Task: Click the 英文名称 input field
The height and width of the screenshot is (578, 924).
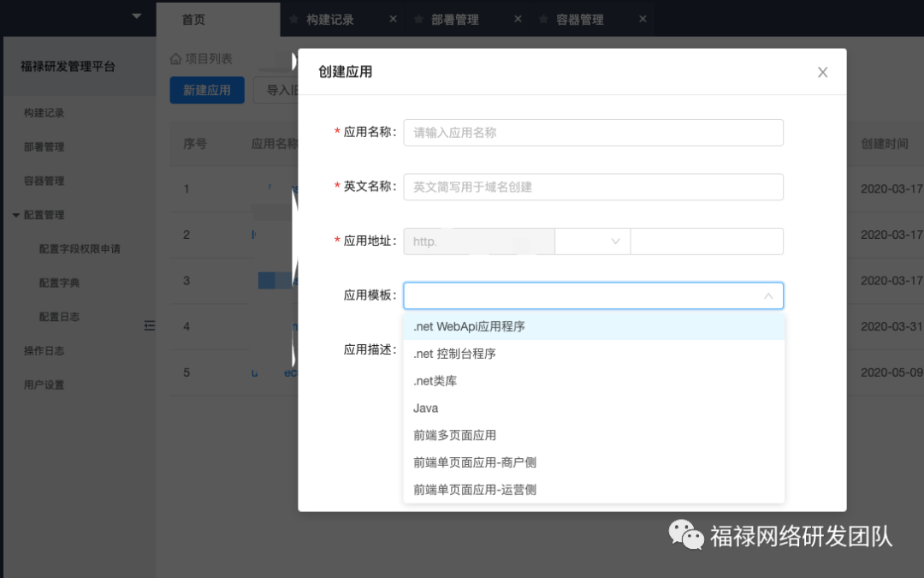Action: pos(594,187)
